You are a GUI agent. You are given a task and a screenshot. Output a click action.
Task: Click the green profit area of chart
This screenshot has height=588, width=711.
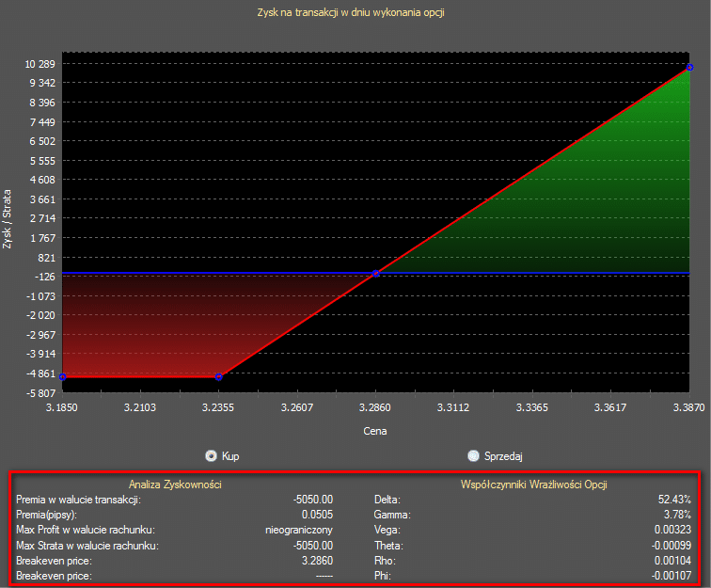(x=583, y=207)
